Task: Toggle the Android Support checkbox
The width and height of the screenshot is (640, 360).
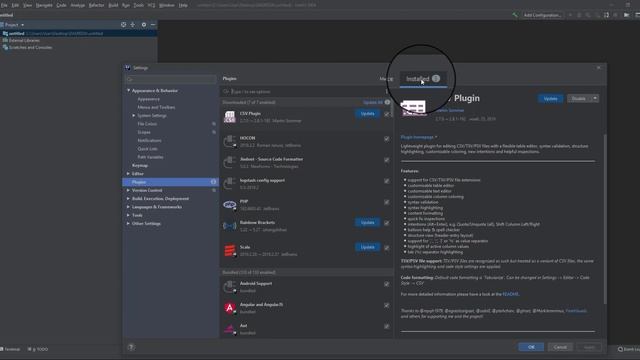Action: click(387, 284)
